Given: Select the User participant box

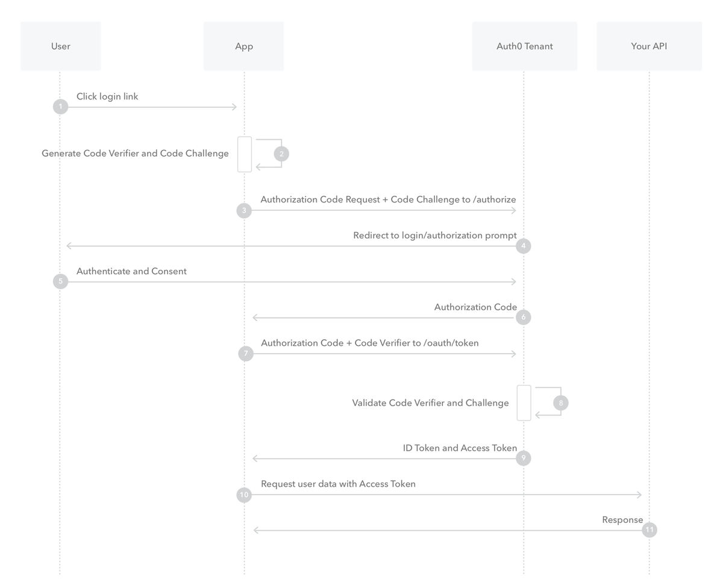Looking at the screenshot, I should click(x=61, y=46).
